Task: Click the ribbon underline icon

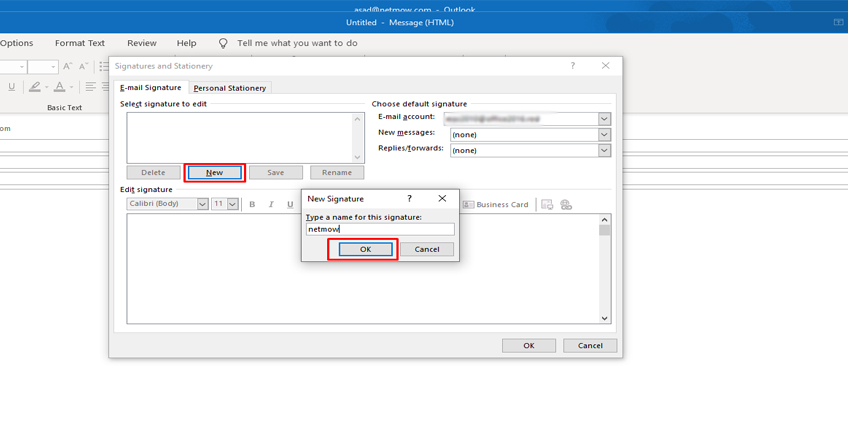Action: (x=11, y=87)
